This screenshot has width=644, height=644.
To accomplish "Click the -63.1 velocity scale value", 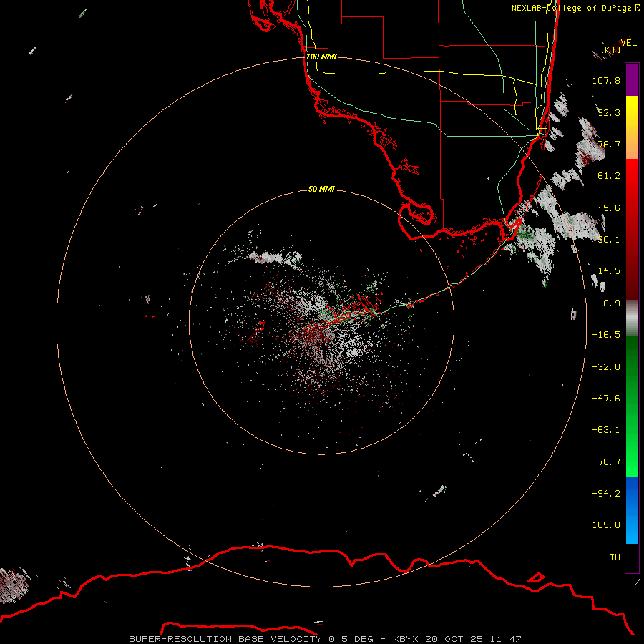I will (x=606, y=430).
